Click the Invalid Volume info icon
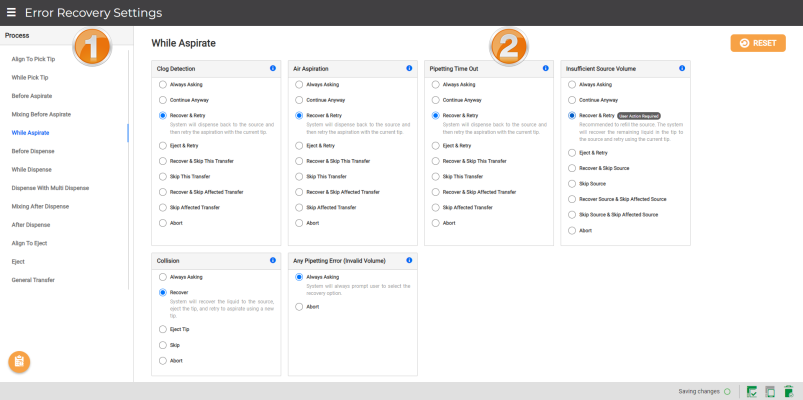The image size is (803, 400). click(x=409, y=260)
